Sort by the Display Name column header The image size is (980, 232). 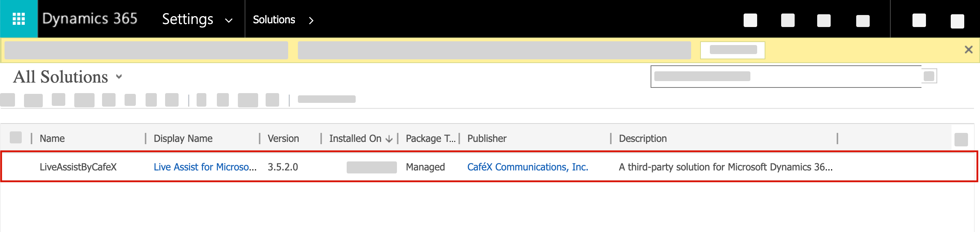point(183,138)
